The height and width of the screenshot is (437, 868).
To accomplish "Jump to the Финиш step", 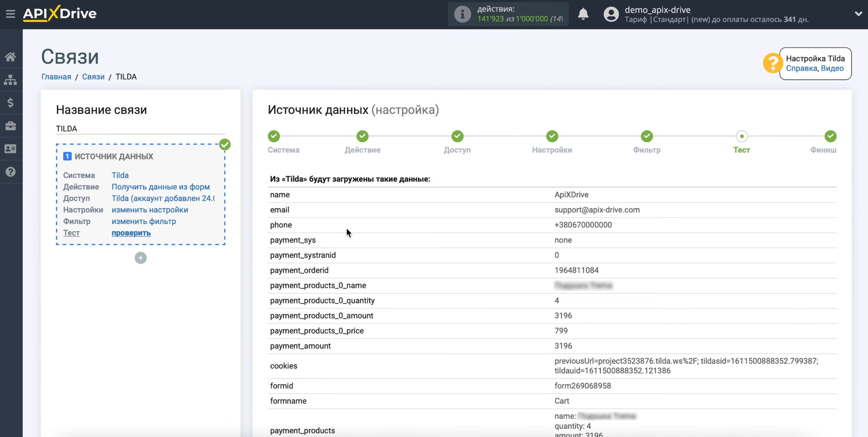I will [x=830, y=136].
